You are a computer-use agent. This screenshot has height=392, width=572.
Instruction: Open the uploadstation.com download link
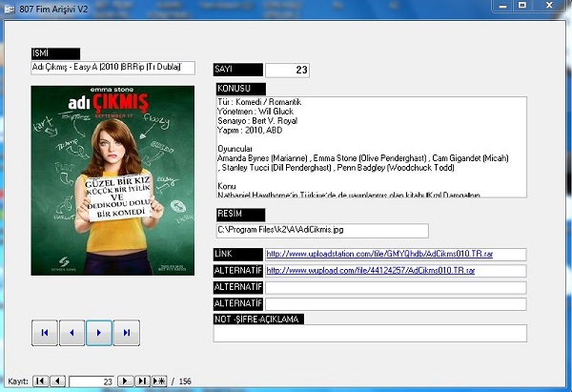tap(379, 254)
